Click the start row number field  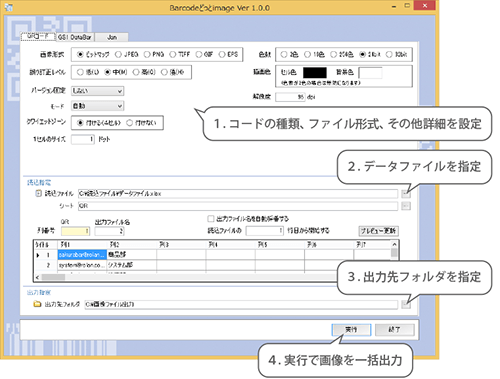[x=265, y=231]
